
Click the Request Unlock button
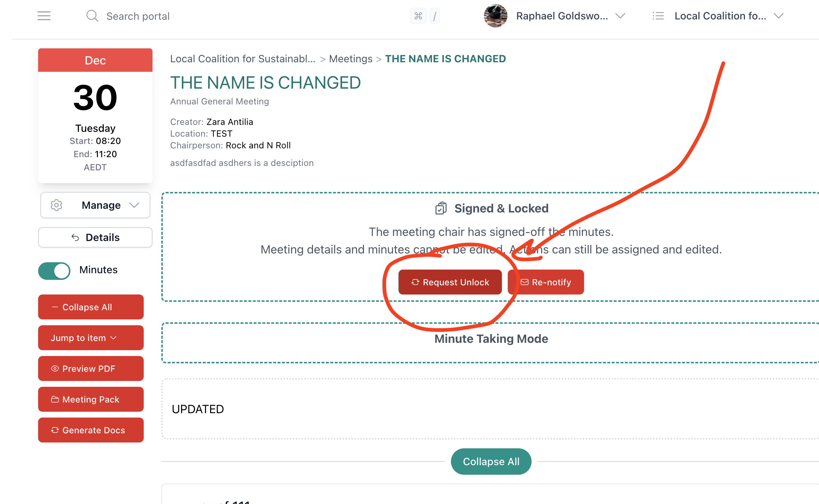click(x=450, y=282)
